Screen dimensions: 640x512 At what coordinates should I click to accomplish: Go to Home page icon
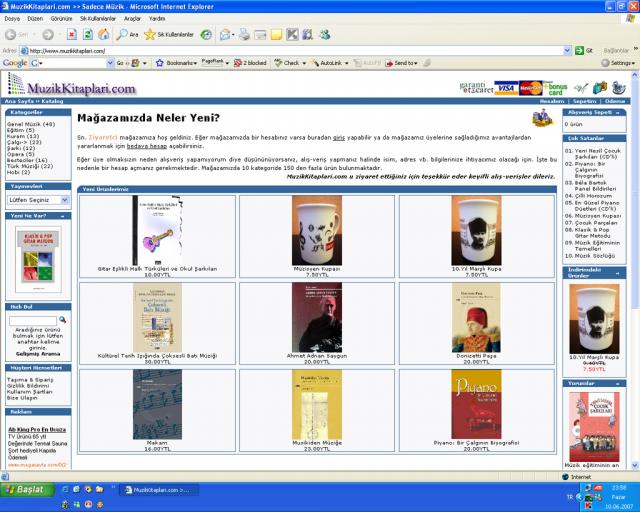(103, 35)
